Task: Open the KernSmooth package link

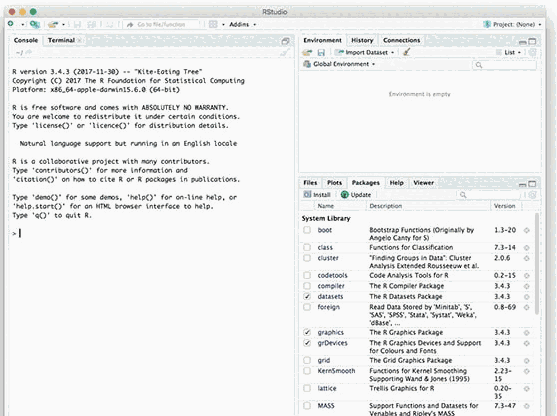Action: pyautogui.click(x=336, y=371)
